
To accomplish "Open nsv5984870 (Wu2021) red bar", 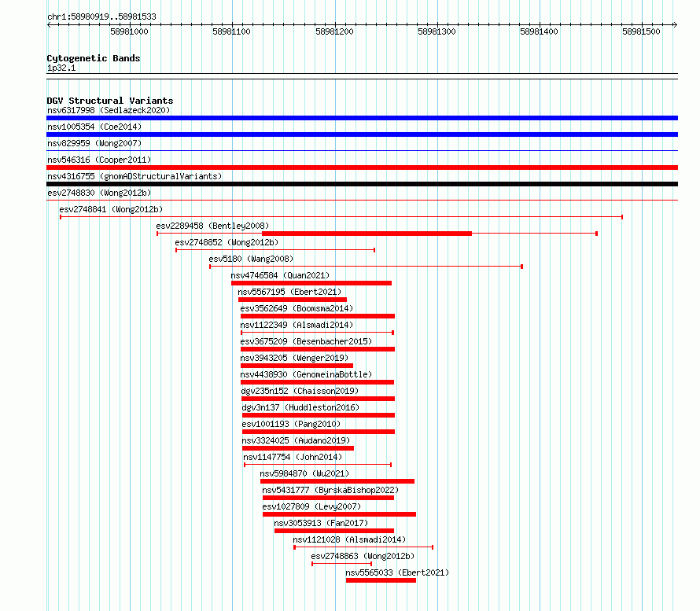I will 337,481.
